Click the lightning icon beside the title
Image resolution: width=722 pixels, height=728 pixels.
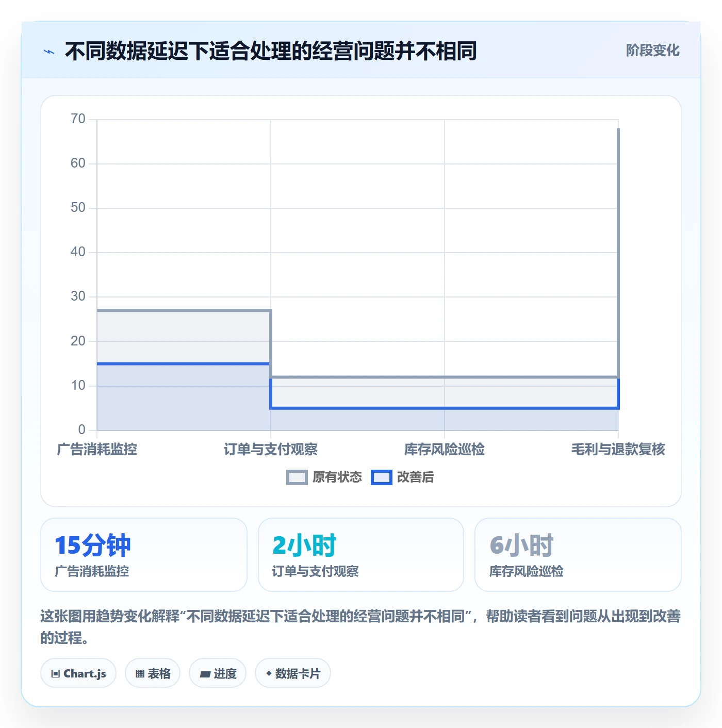[x=49, y=52]
